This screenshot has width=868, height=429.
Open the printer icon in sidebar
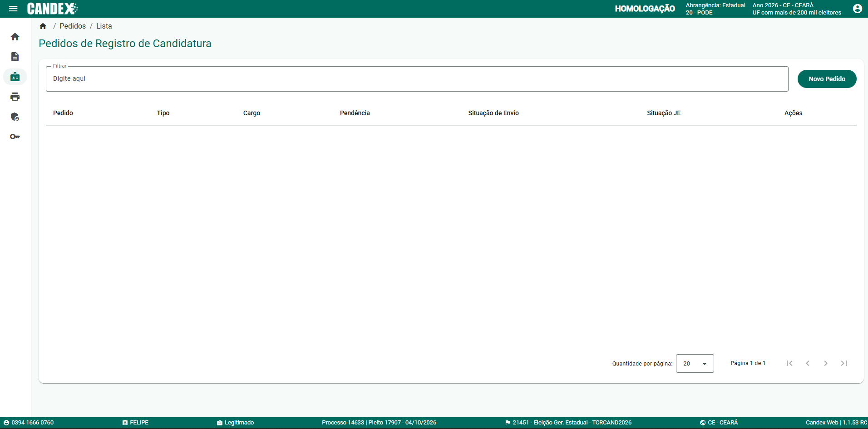point(15,97)
